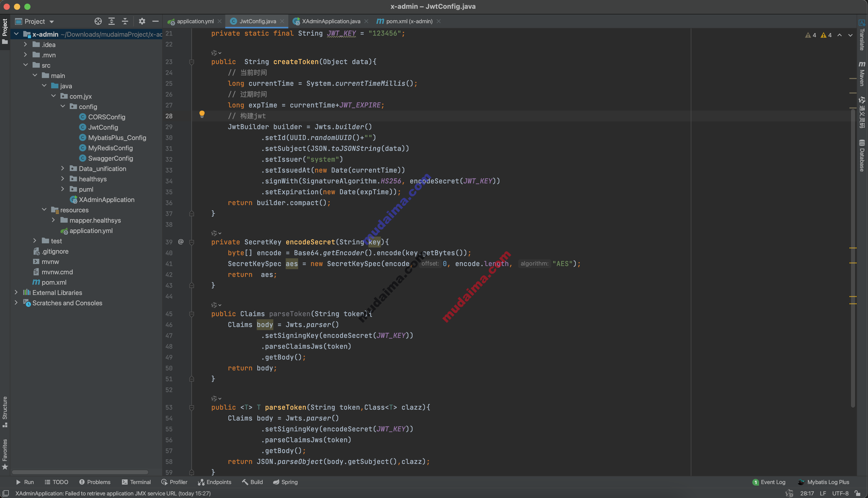Screen dimensions: 868x498
Task: Click Collapse All in Project panel
Action: coord(125,21)
